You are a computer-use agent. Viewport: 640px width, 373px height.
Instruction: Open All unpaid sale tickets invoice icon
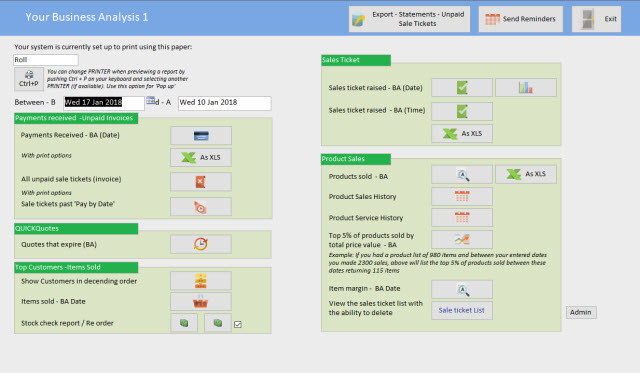pos(201,182)
